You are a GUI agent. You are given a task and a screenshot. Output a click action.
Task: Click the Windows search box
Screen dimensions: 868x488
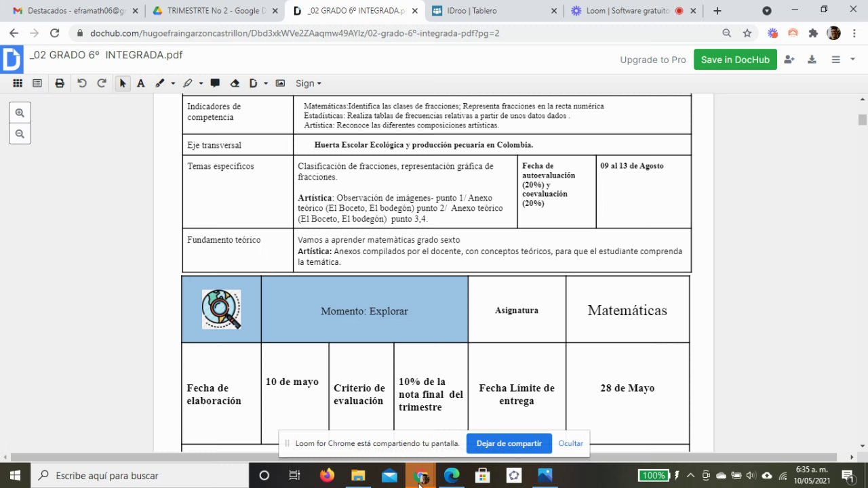pos(139,476)
